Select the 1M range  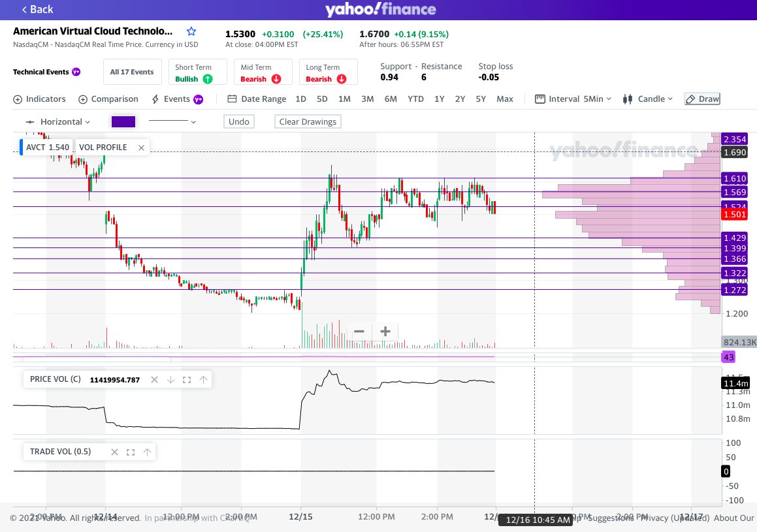[344, 99]
